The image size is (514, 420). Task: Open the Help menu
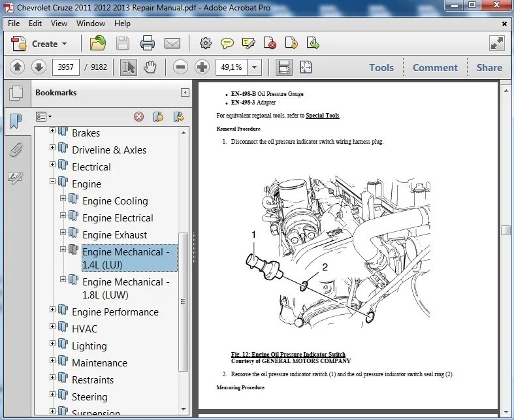pyautogui.click(x=122, y=24)
